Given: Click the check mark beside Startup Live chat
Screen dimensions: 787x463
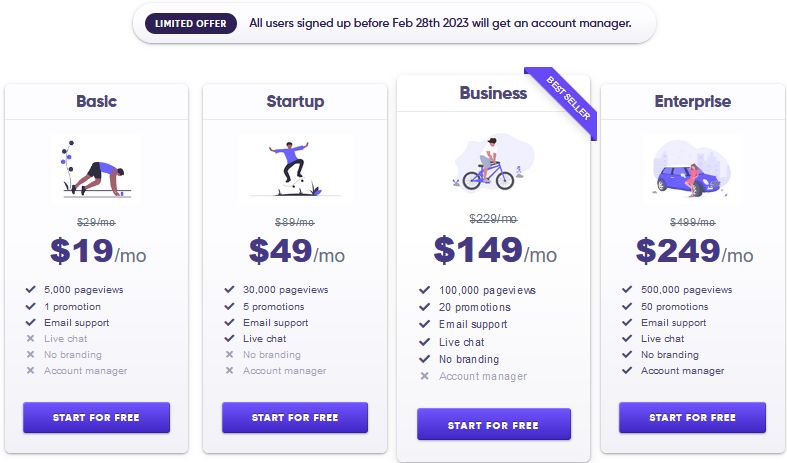Looking at the screenshot, I should tap(229, 338).
